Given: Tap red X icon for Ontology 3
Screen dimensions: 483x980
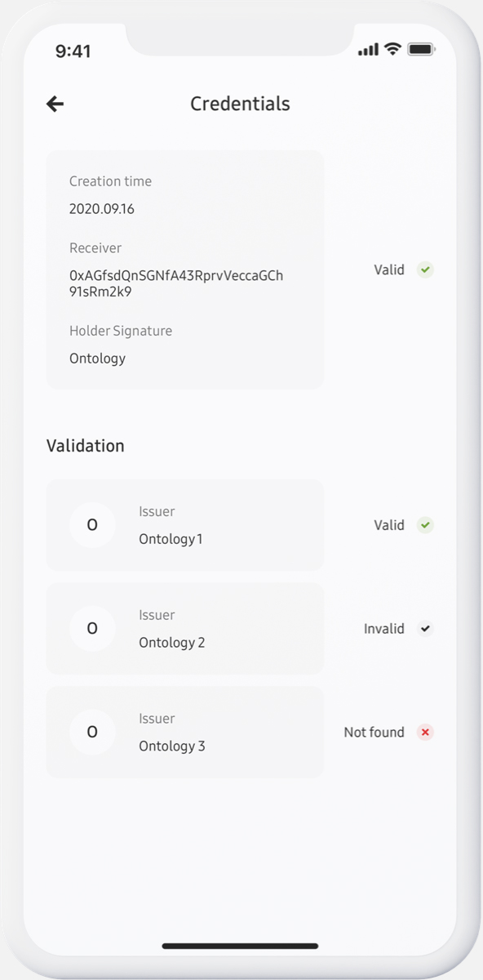Looking at the screenshot, I should pos(424,733).
